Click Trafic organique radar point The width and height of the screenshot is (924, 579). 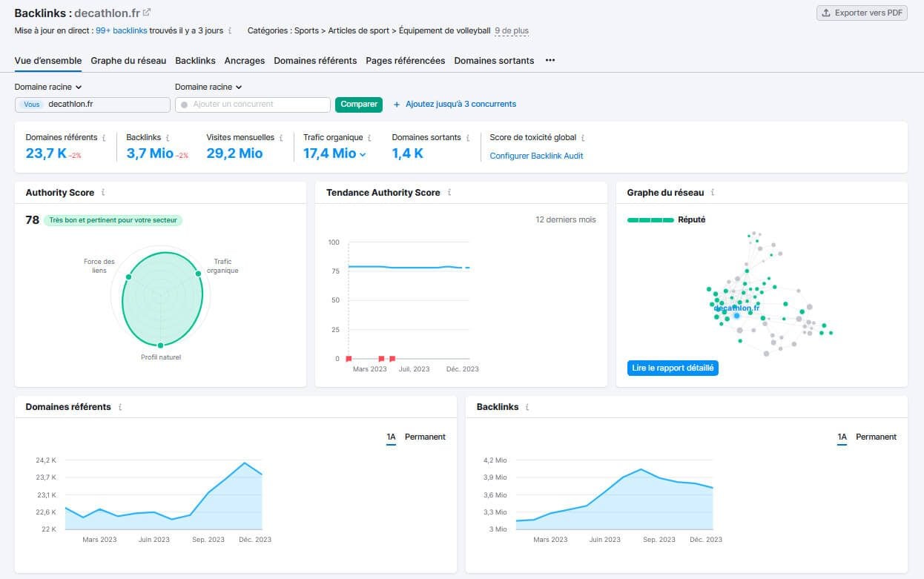(x=198, y=274)
